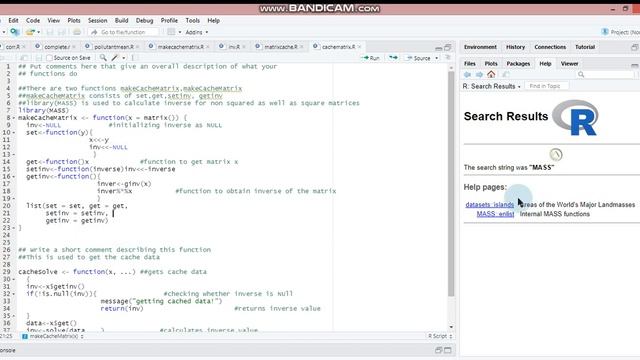Click the Source button
The width and height of the screenshot is (640, 360).
pyautogui.click(x=419, y=58)
